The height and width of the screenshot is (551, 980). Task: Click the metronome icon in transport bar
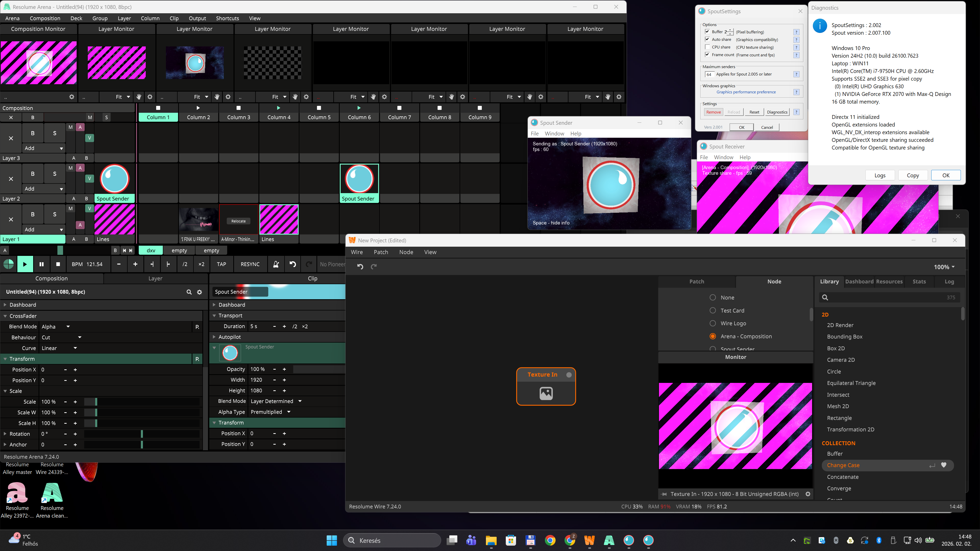click(276, 264)
